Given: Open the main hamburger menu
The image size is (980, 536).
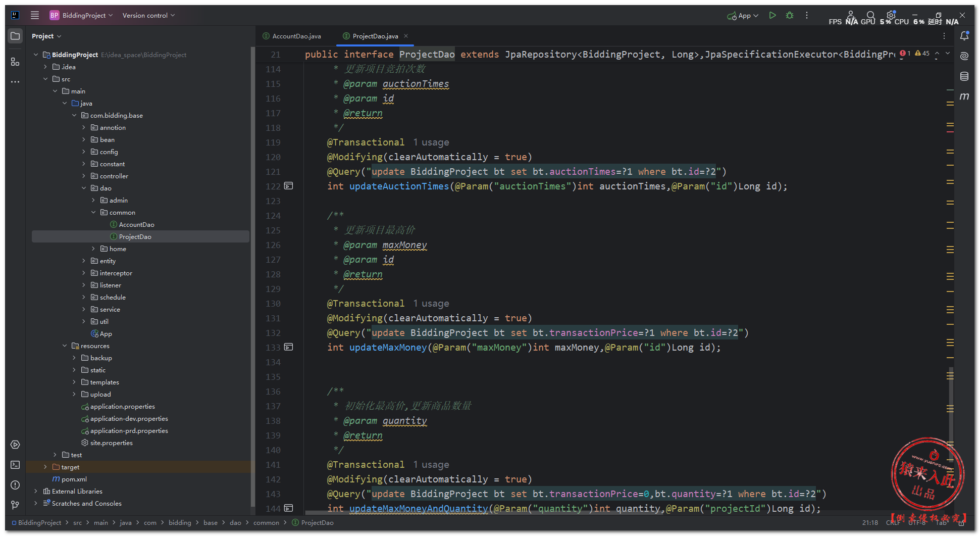Looking at the screenshot, I should [x=35, y=15].
